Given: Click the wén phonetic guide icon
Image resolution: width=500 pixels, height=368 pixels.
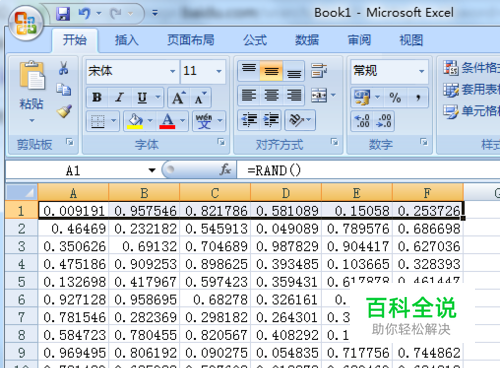Looking at the screenshot, I should click(x=204, y=121).
